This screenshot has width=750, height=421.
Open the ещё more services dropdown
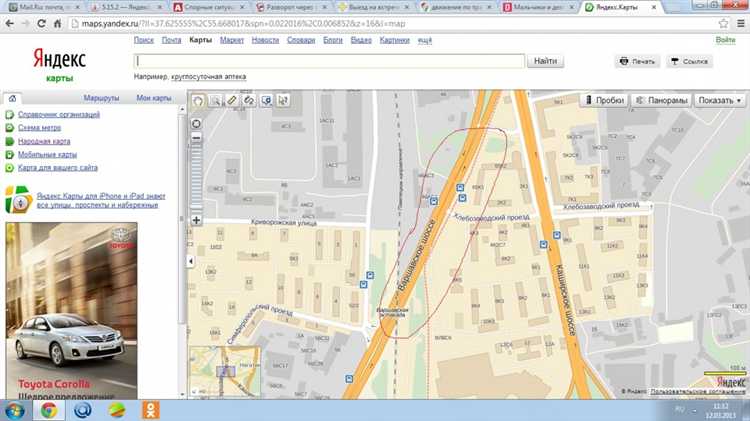pyautogui.click(x=425, y=40)
